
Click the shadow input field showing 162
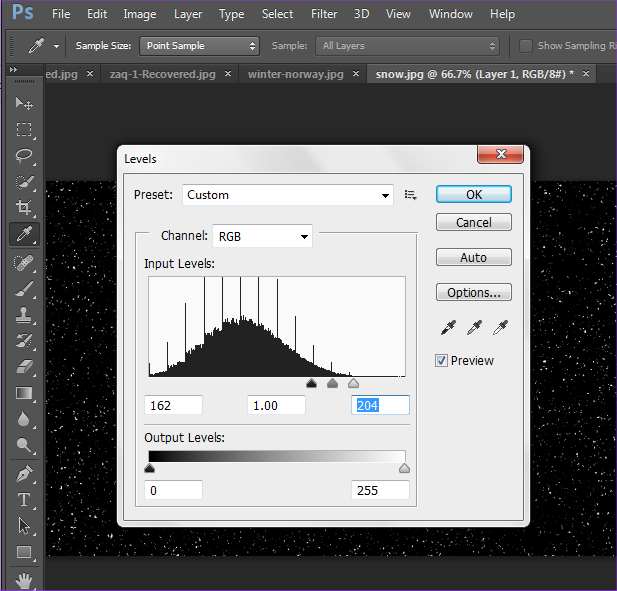(x=174, y=405)
